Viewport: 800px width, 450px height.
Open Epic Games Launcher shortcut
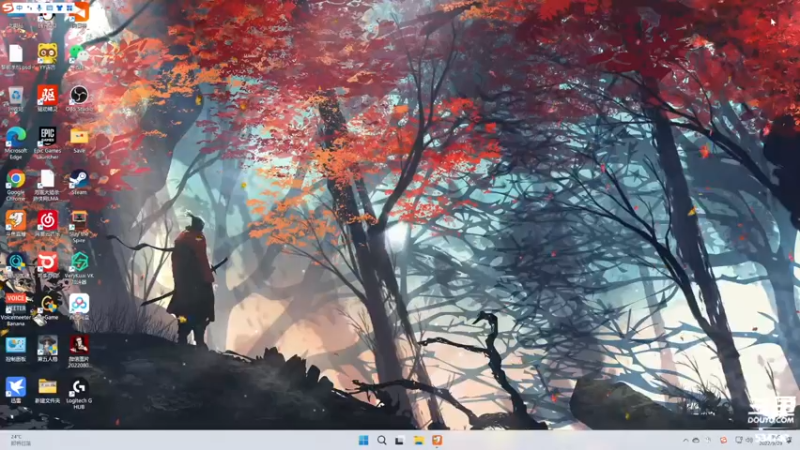pyautogui.click(x=47, y=138)
